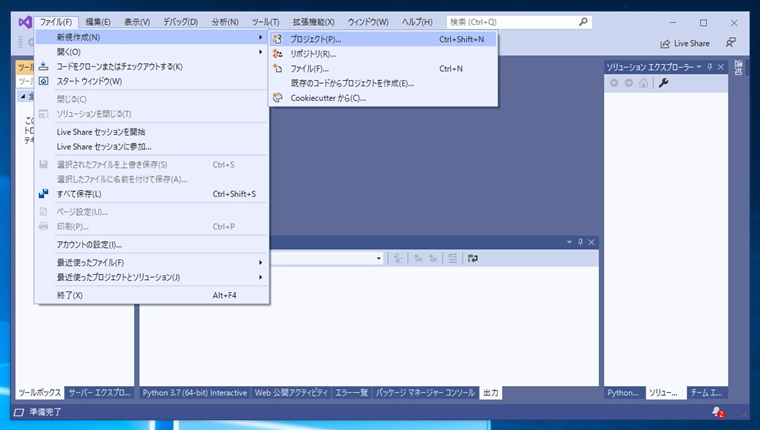Image resolution: width=760 pixels, height=430 pixels.
Task: Switch to Server Explorer tab
Action: [x=99, y=393]
